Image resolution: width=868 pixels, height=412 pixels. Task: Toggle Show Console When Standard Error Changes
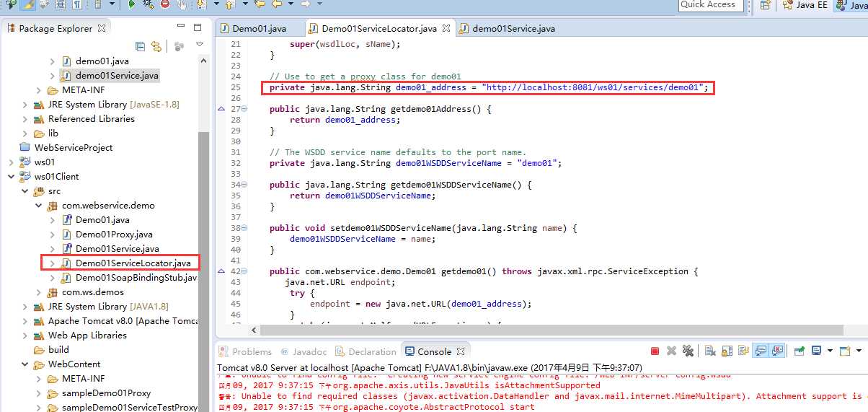click(x=777, y=351)
